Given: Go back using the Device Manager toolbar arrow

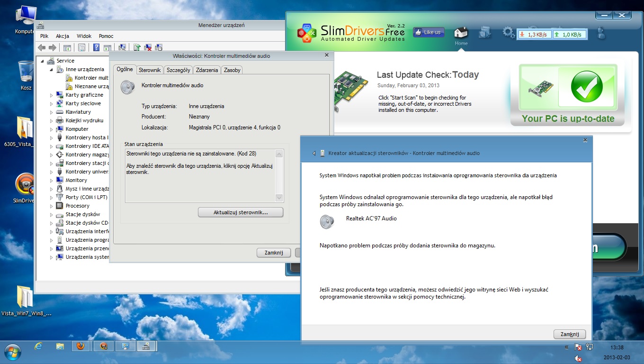Looking at the screenshot, I should click(42, 47).
